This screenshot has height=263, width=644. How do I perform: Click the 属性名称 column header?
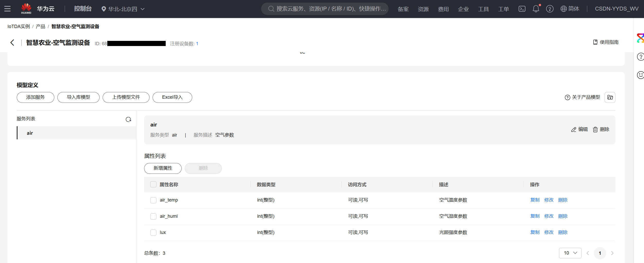169,185
